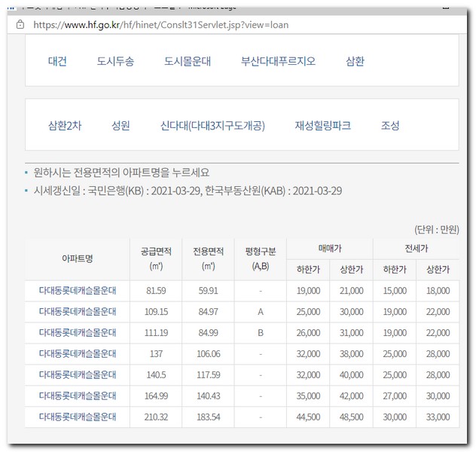Choose 도시몰운대 from the complex list
Screen dimensions: 476x452
pyautogui.click(x=188, y=61)
